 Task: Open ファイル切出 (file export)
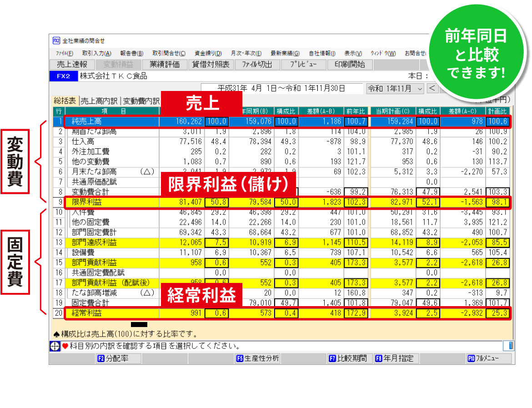257,64
